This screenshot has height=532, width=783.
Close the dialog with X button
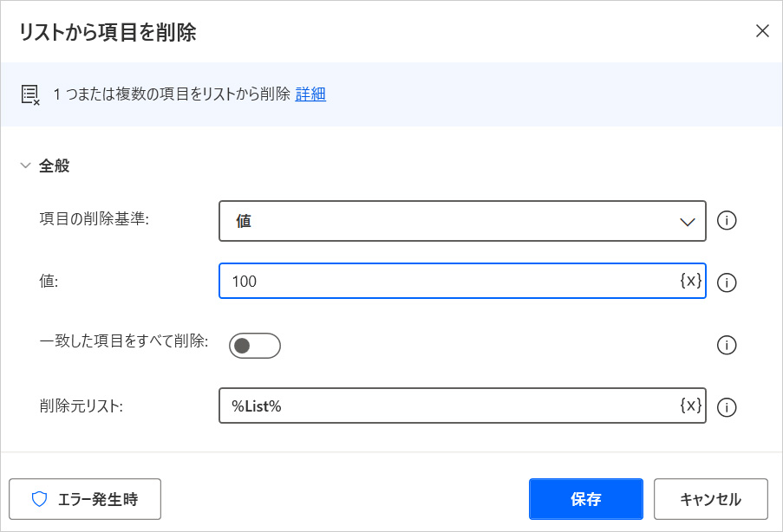point(762,31)
